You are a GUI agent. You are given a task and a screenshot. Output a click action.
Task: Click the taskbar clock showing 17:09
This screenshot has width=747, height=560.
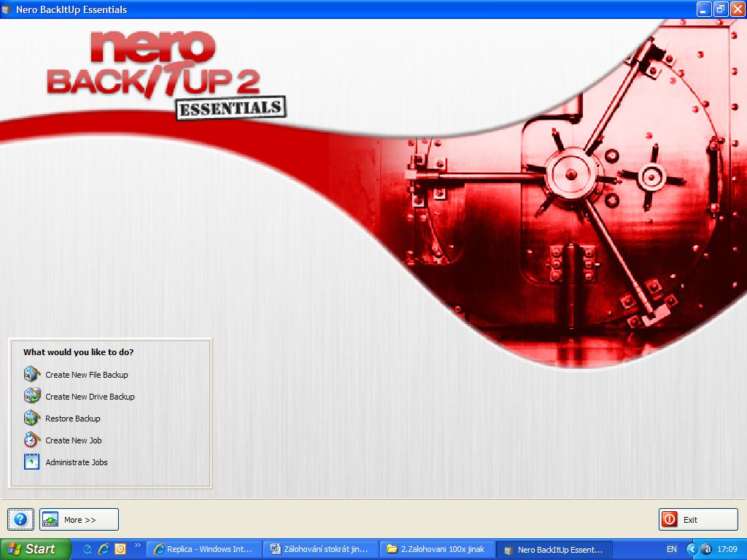(x=727, y=549)
